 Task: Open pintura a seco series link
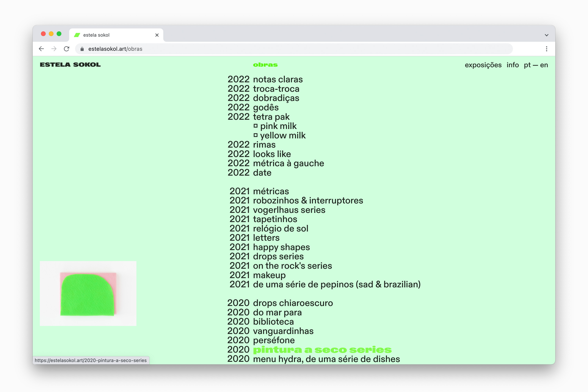coord(322,349)
